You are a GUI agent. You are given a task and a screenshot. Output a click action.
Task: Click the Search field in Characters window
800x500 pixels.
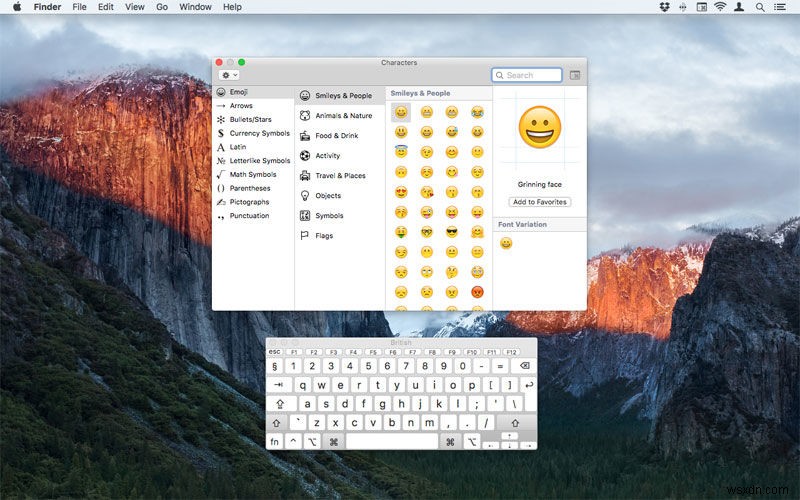(x=528, y=75)
